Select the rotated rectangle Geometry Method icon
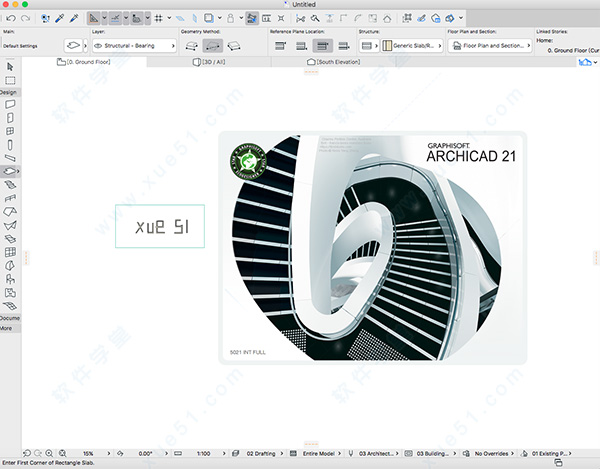 coord(234,46)
